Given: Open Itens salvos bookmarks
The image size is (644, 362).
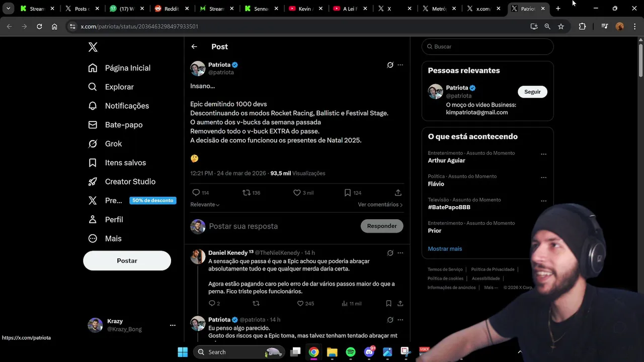Looking at the screenshot, I should [117, 162].
